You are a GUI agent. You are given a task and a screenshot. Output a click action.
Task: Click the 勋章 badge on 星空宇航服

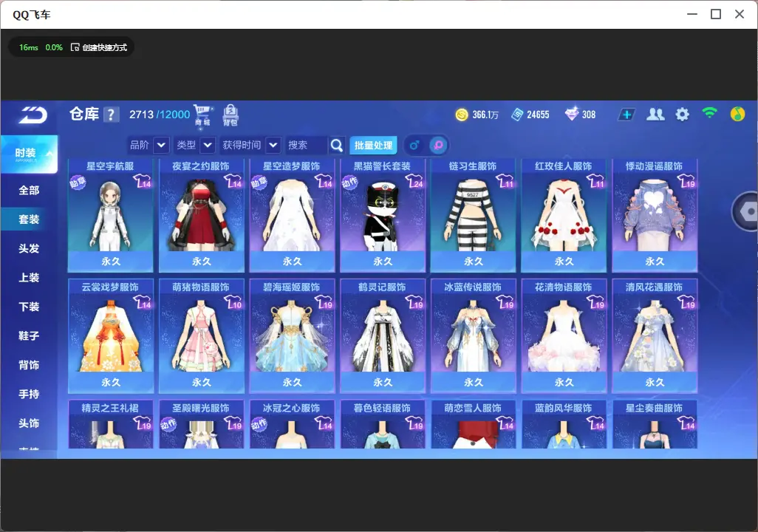[78, 183]
